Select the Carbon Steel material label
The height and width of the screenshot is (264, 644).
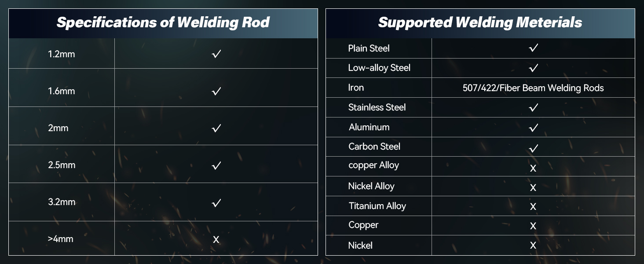[374, 147]
